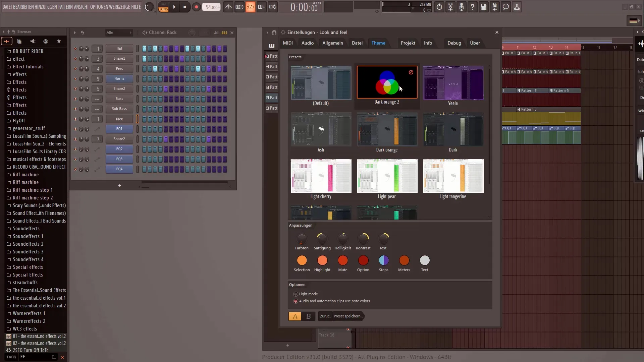Toggle audio and automation clips note colors

296,301
